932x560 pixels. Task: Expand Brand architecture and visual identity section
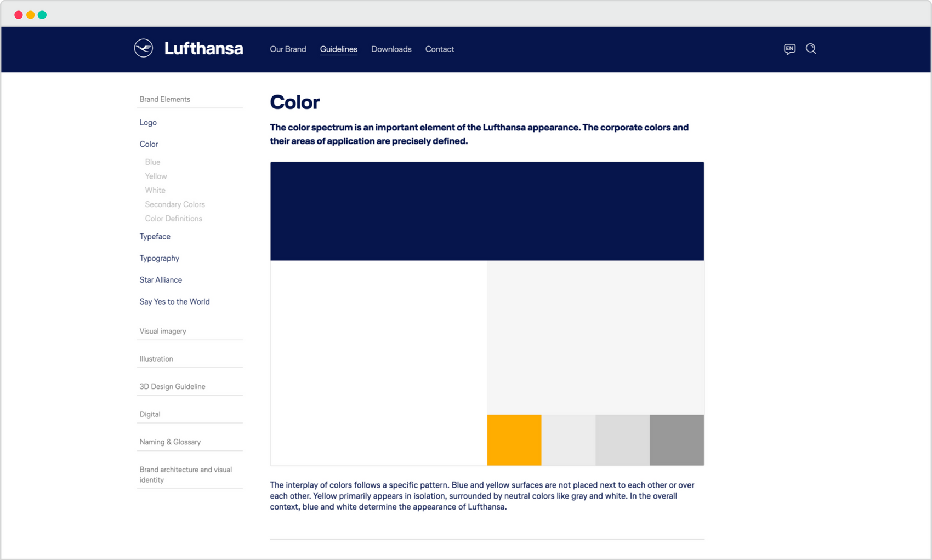tap(190, 475)
